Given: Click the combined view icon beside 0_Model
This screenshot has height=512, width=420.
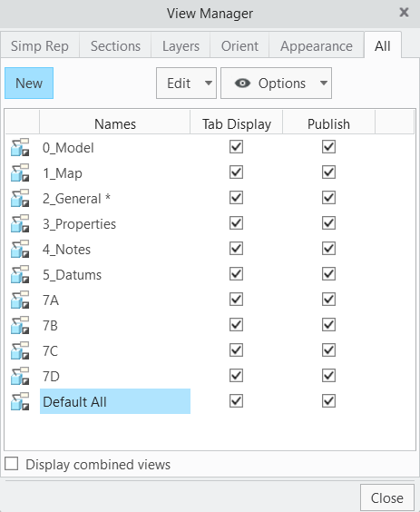Looking at the screenshot, I should 20,147.
